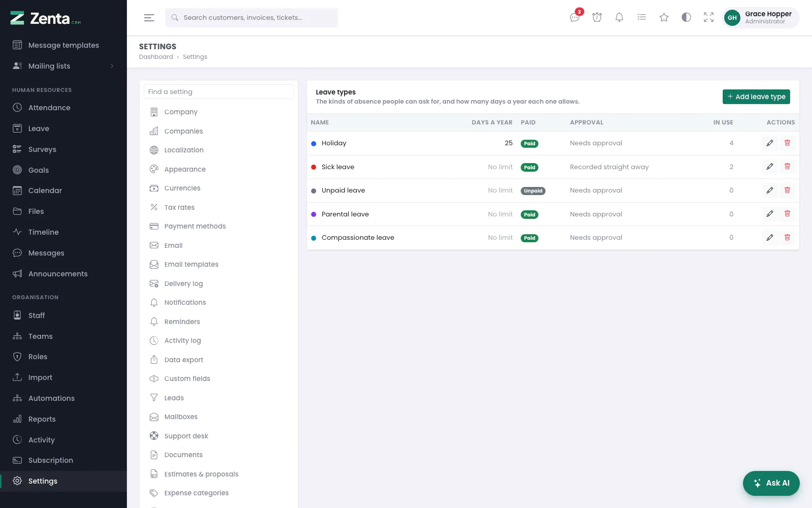
Task: Delete the Compassionate leave type
Action: click(787, 238)
